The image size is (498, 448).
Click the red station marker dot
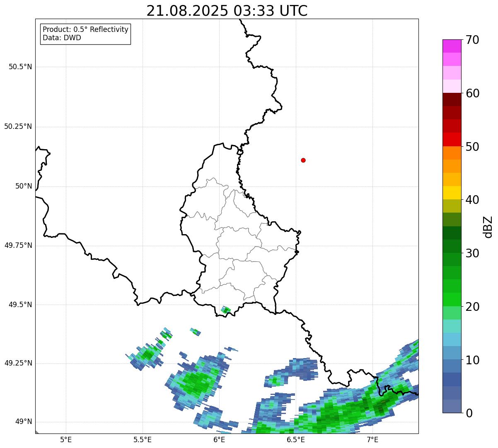point(303,160)
